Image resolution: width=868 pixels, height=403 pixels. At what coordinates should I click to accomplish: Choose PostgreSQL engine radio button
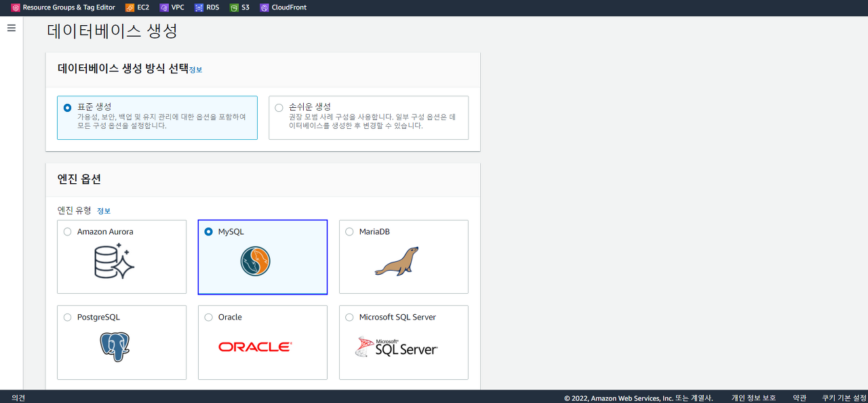67,317
